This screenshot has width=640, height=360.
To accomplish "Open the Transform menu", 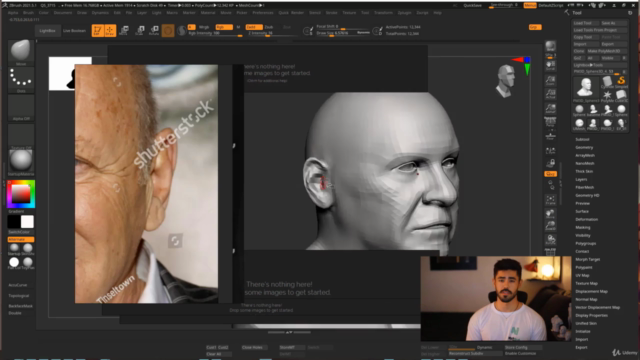I will coord(383,13).
